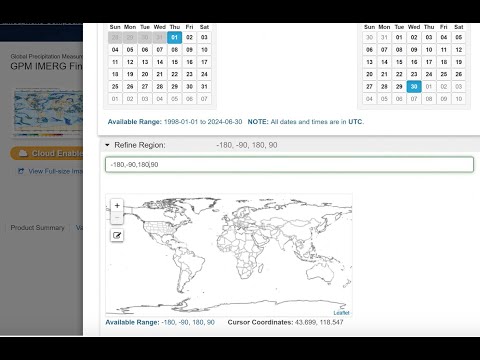This screenshot has width=480, height=360.
Task: Select day 13 in the start-date calendar
Action: (145, 62)
